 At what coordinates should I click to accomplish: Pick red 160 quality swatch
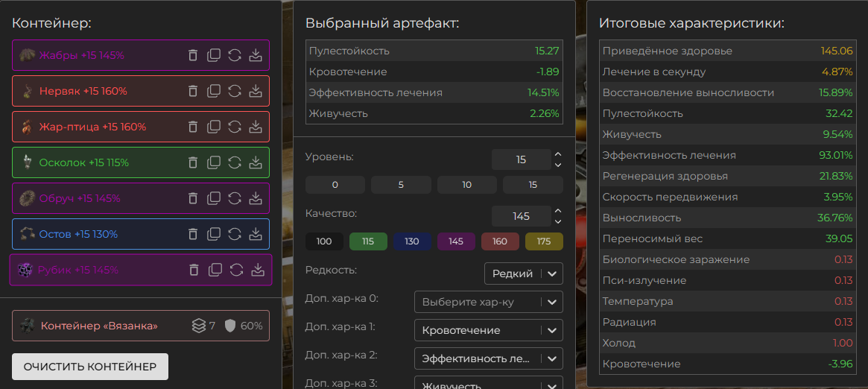point(500,241)
